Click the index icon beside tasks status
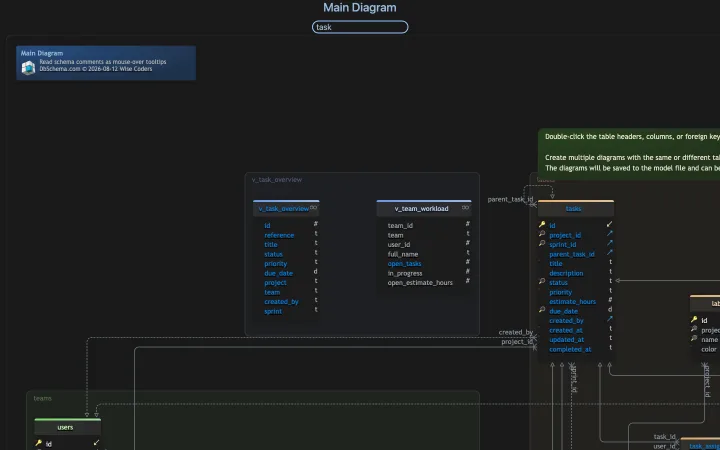Screen dimensions: 720x450 point(542,281)
